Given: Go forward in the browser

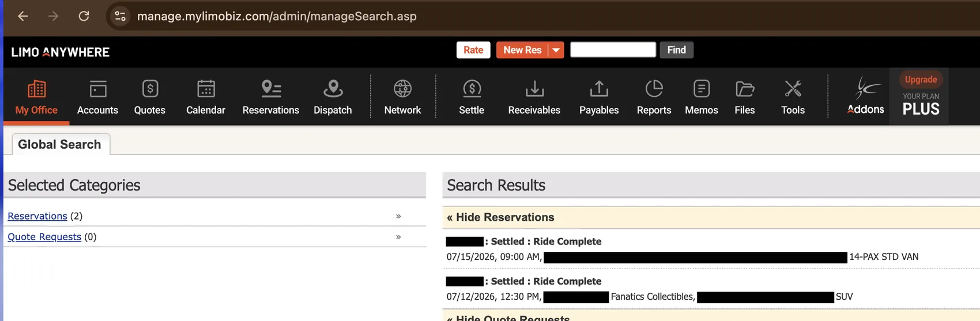Looking at the screenshot, I should click(53, 16).
